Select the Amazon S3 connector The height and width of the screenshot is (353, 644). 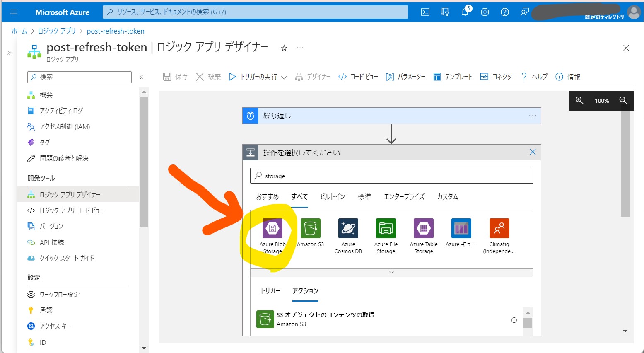(310, 233)
